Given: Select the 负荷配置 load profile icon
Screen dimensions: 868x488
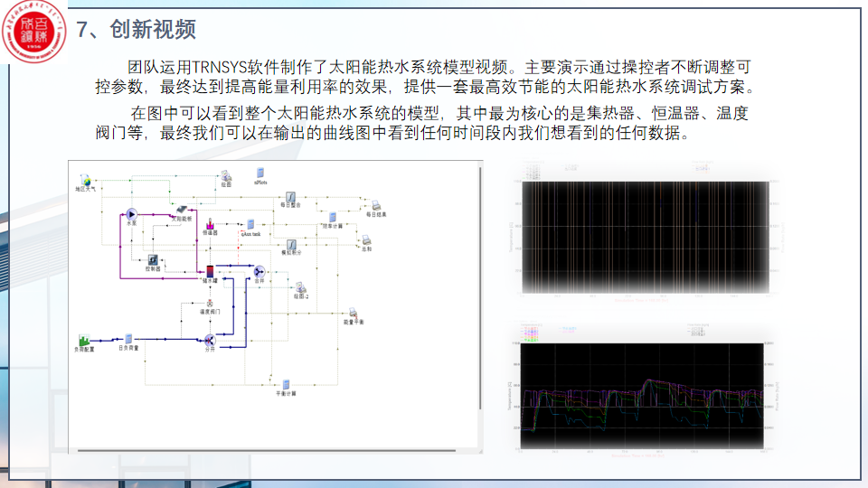Looking at the screenshot, I should pos(84,339).
